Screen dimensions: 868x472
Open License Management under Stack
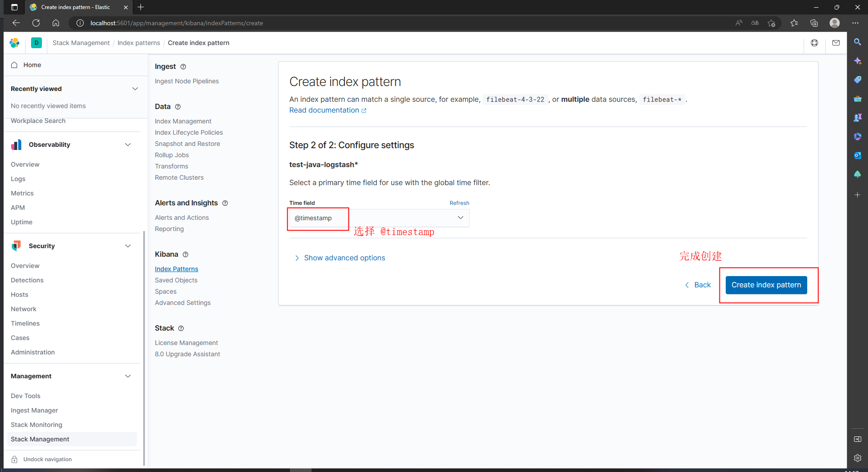click(x=186, y=343)
